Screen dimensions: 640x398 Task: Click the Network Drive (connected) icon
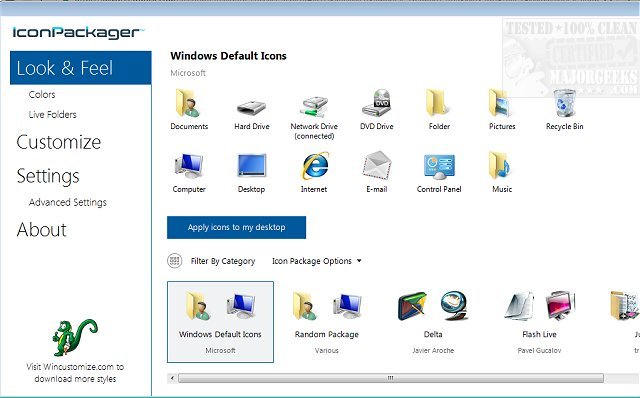[x=313, y=107]
